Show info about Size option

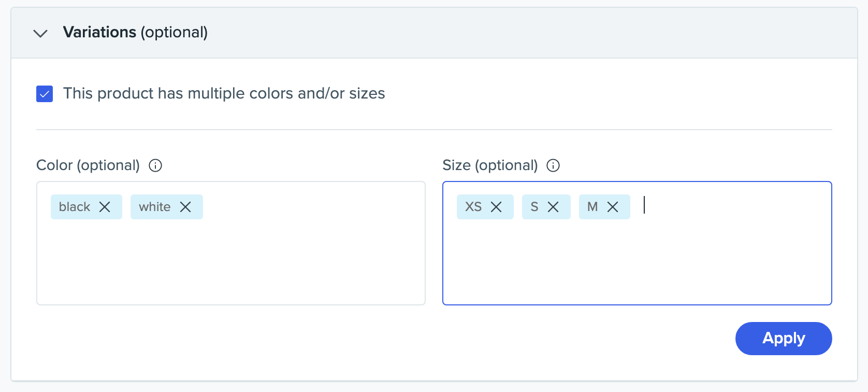tap(553, 165)
